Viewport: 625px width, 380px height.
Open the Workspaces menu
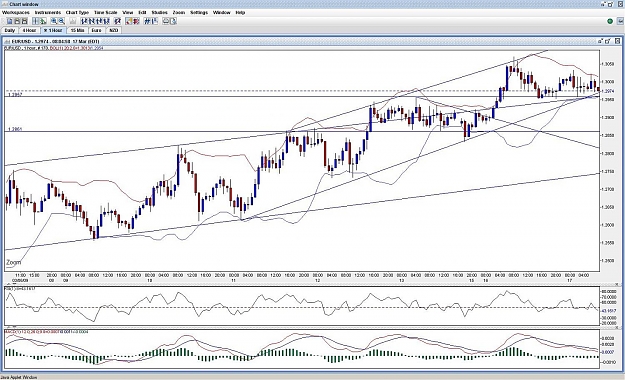click(x=16, y=12)
